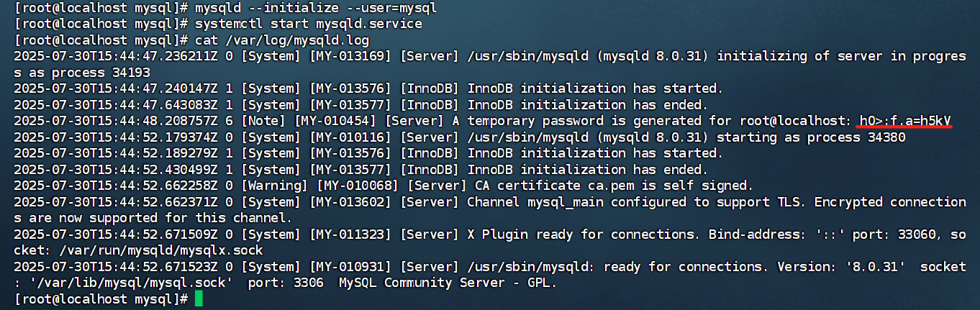Click the process ID 34193

coord(131,73)
